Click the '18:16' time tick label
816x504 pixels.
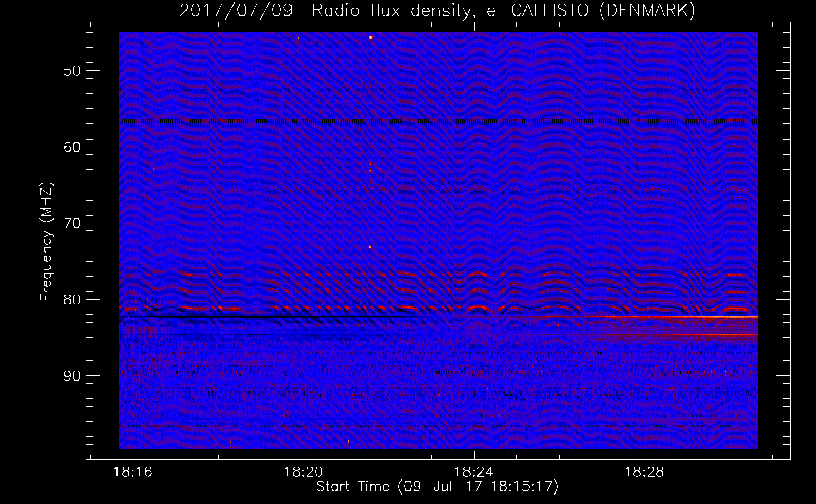click(133, 472)
